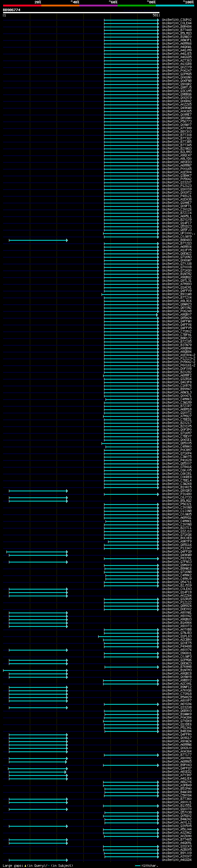This screenshot has width=197, height=868.
Task: Select hit UniRef100_P05642-2
Action: click(x=179, y=362)
